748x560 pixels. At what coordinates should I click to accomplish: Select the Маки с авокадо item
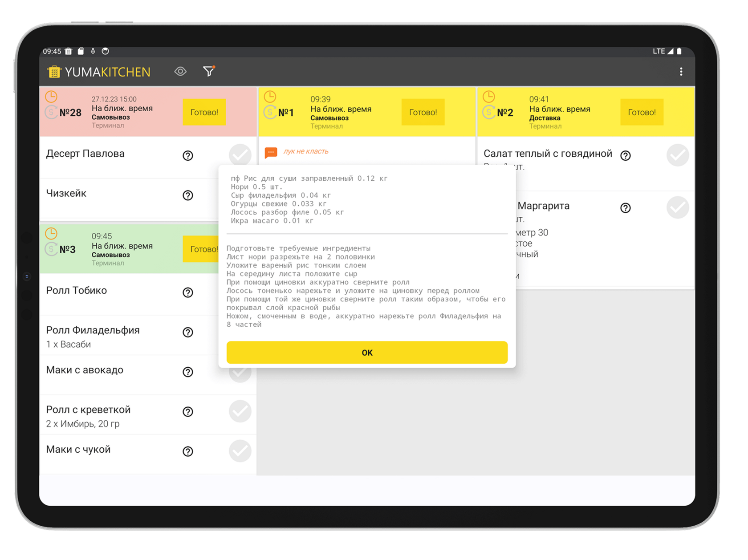coord(148,375)
